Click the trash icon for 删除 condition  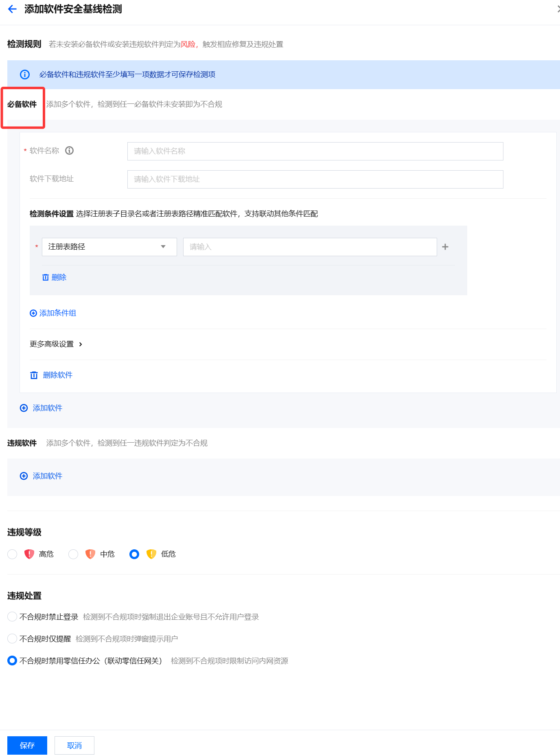coord(46,277)
